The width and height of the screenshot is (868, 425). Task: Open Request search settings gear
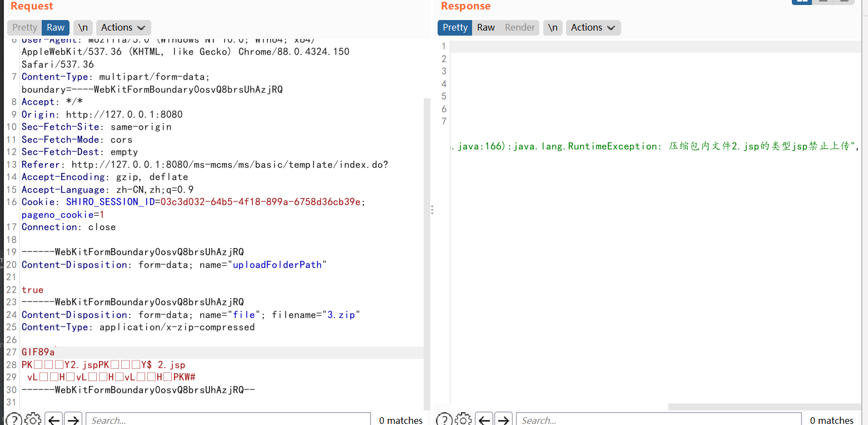pyautogui.click(x=33, y=419)
